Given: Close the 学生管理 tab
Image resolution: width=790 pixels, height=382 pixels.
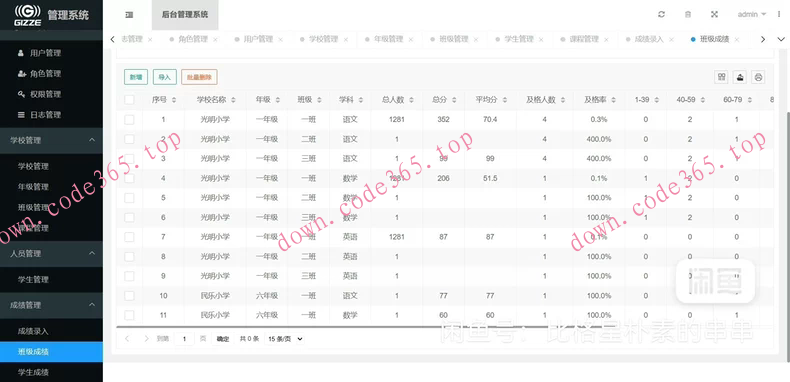Looking at the screenshot, I should (541, 39).
